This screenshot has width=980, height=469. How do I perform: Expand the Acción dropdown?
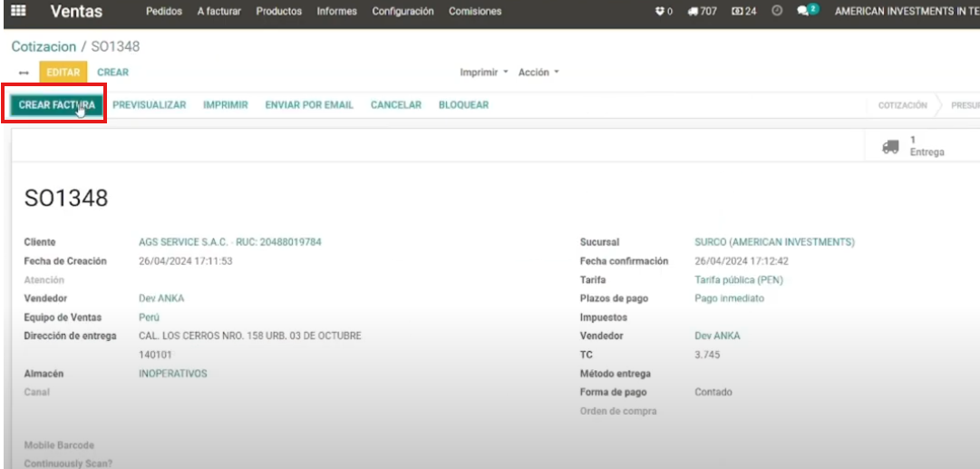tap(539, 73)
